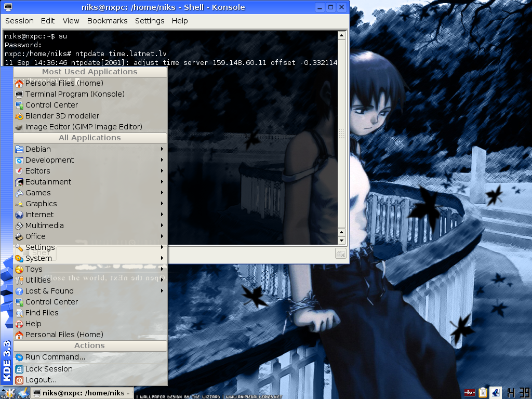
Task: Launch Terminal Program (Konsole) via its menu icon
Action: tap(19, 94)
